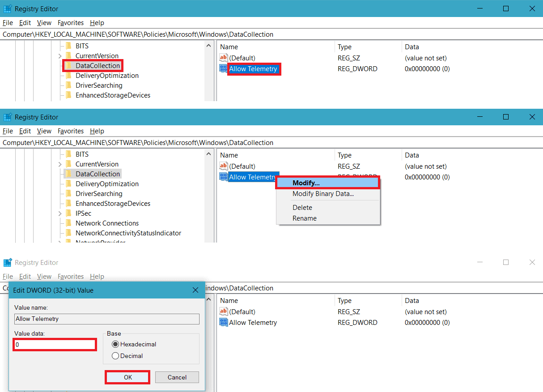Click inside the Value data field
543x392 pixels.
click(55, 344)
